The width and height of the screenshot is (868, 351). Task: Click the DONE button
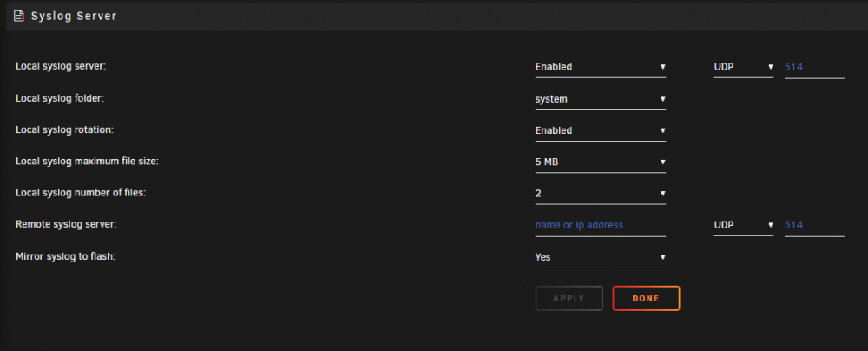coord(646,298)
